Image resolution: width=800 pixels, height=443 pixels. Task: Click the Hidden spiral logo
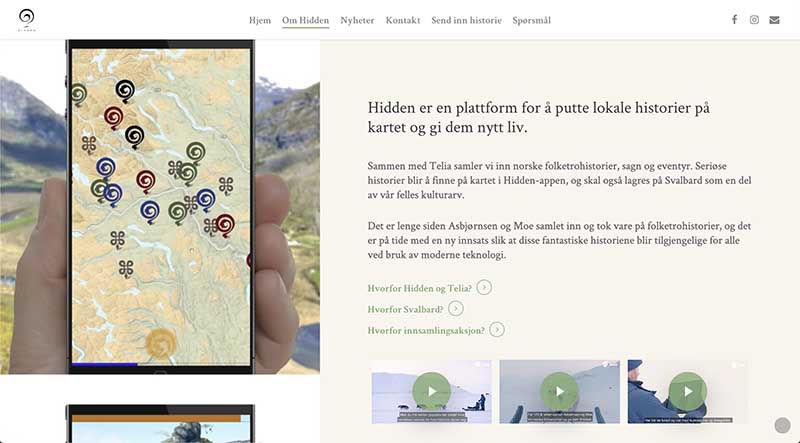click(x=27, y=20)
